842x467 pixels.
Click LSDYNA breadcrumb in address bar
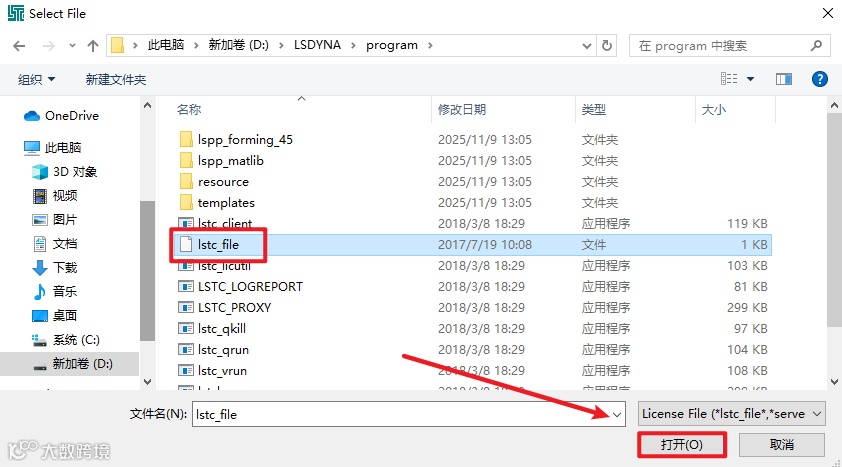pyautogui.click(x=317, y=45)
